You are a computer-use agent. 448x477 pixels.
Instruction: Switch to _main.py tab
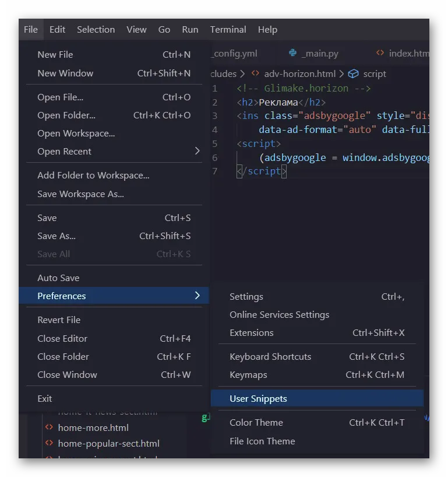[320, 54]
